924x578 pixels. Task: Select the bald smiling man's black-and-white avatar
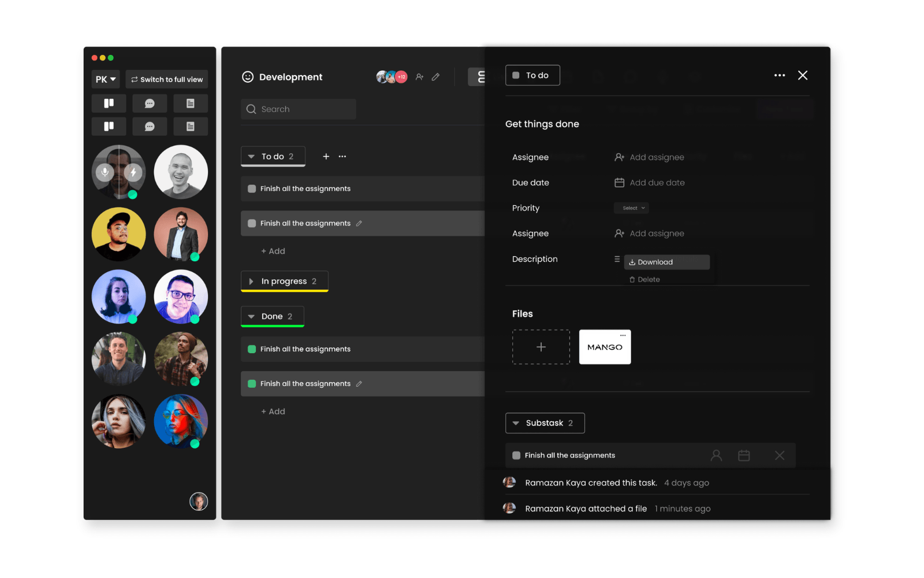pyautogui.click(x=181, y=172)
